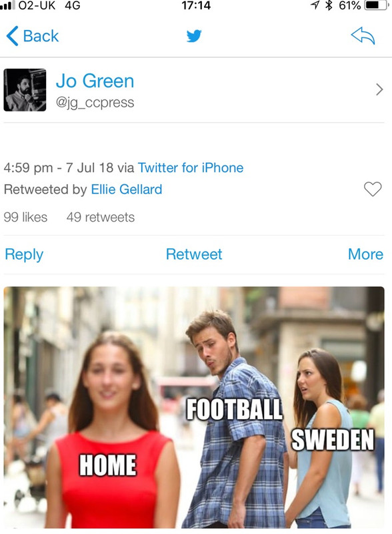
Task: Tap the Retweet button
Action: (194, 254)
